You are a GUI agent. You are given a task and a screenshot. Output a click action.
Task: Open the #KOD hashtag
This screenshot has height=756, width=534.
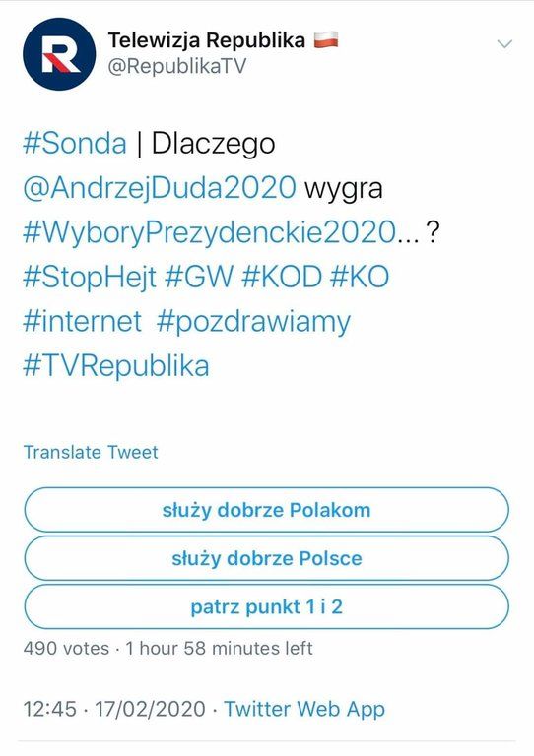281,278
